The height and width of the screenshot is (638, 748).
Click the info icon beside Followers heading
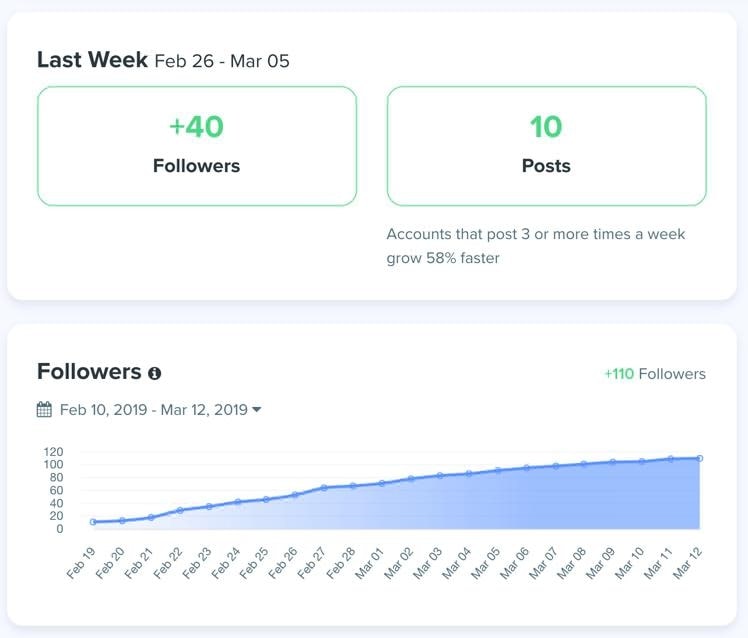pos(155,373)
